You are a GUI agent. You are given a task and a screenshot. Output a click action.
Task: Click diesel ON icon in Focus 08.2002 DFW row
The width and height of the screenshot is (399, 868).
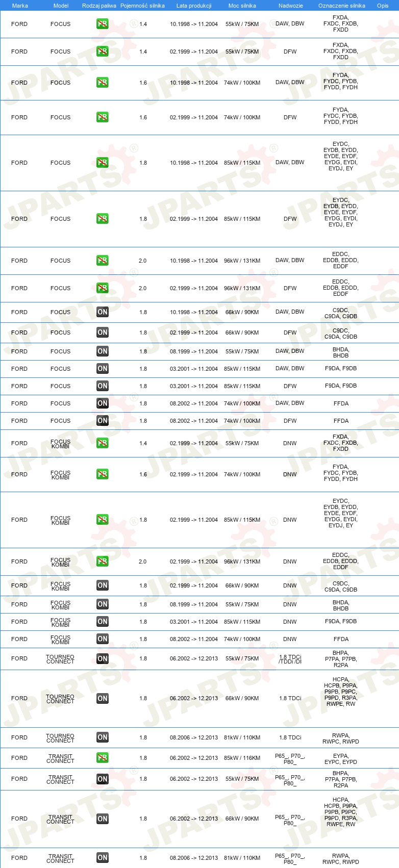(x=102, y=421)
